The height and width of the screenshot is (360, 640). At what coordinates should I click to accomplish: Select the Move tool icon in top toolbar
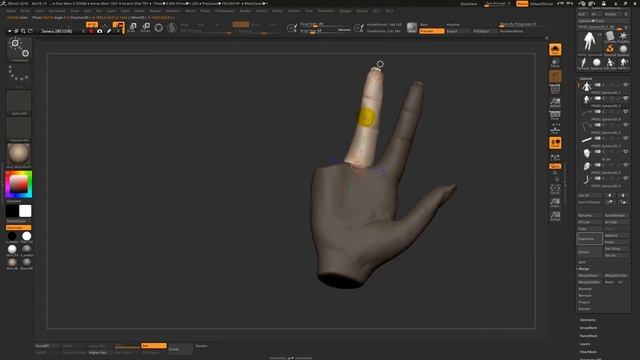(x=133, y=27)
